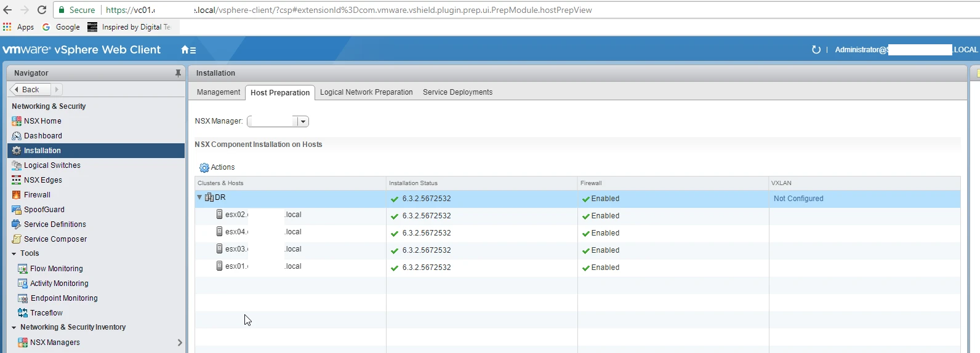980x353 pixels.
Task: Open the Management tab
Action: coord(219,92)
